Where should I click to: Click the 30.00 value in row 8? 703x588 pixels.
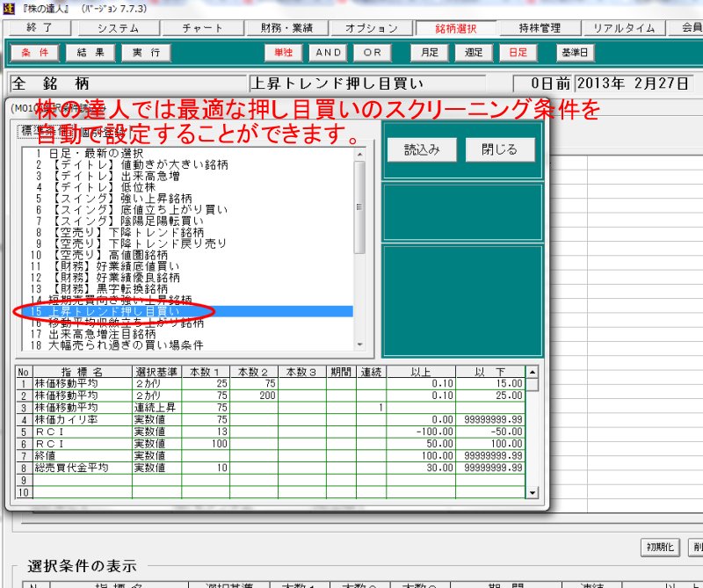pos(421,468)
